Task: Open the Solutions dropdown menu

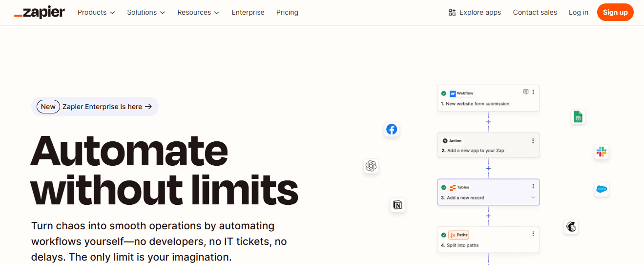Action: [x=146, y=12]
